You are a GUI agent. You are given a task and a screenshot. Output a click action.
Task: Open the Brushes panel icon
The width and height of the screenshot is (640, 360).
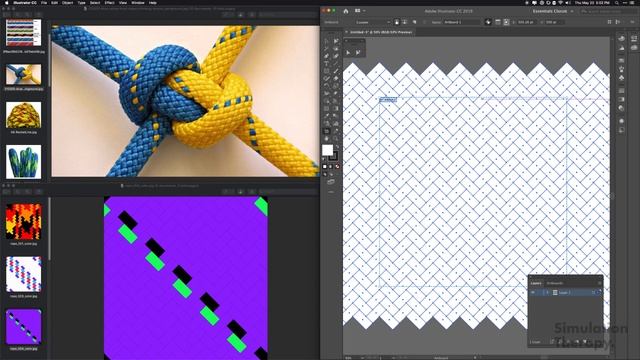click(x=621, y=69)
